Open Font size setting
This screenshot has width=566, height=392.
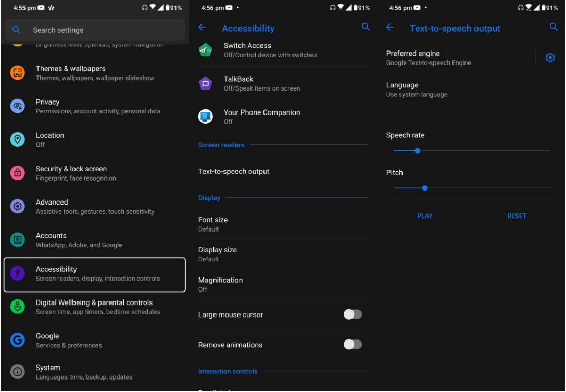[x=283, y=224]
